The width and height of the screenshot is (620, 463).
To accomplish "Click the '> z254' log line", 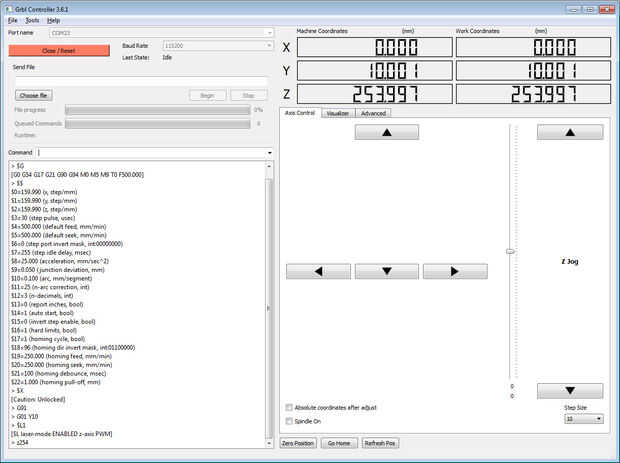I will 19,442.
